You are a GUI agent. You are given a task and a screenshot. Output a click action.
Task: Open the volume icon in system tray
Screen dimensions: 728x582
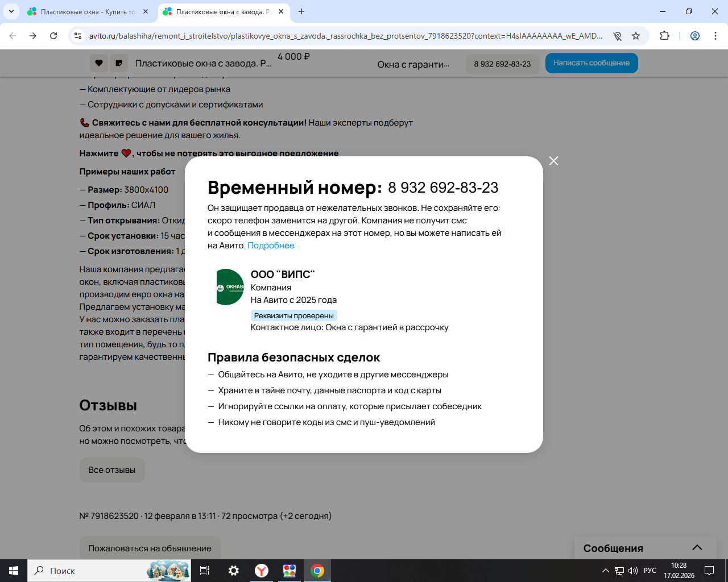pos(633,571)
